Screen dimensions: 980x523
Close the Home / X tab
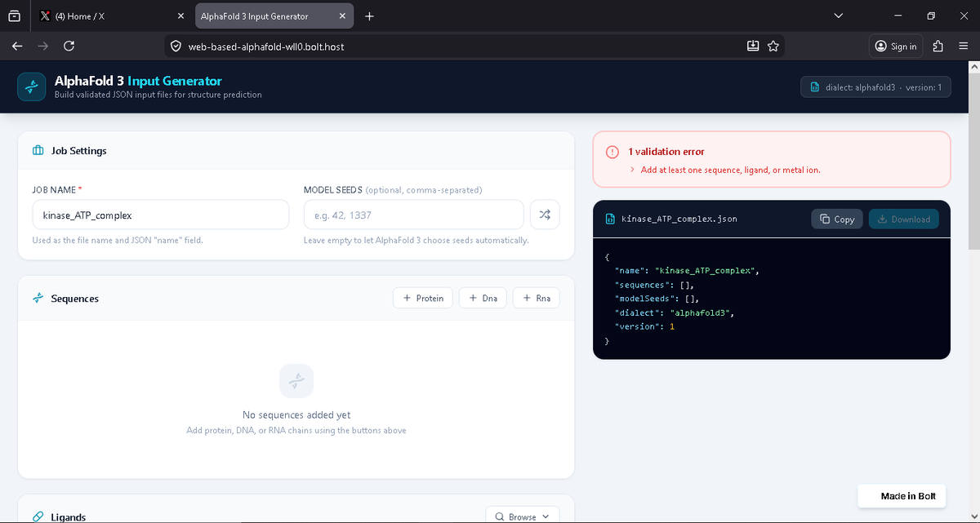(180, 16)
